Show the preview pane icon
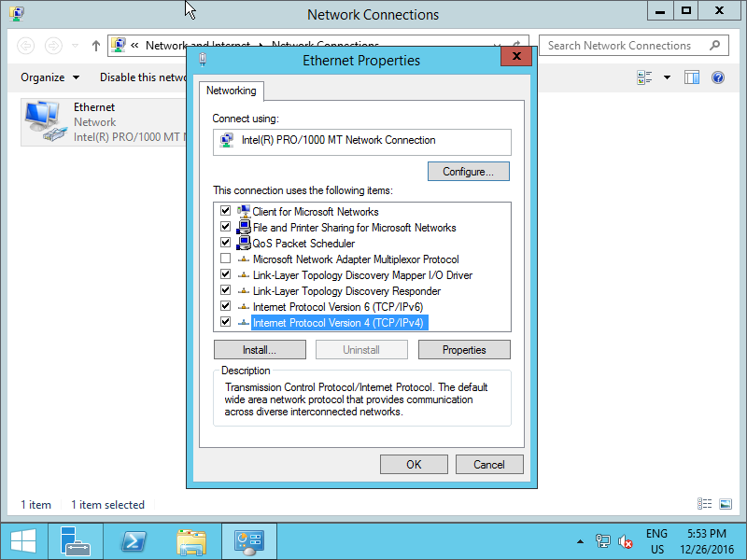 tap(691, 77)
